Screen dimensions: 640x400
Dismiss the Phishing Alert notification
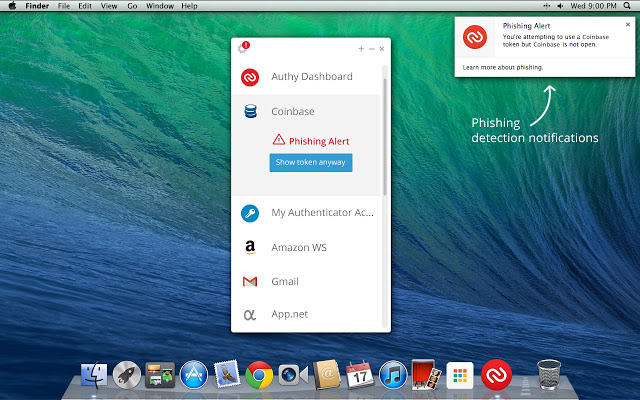coord(628,24)
